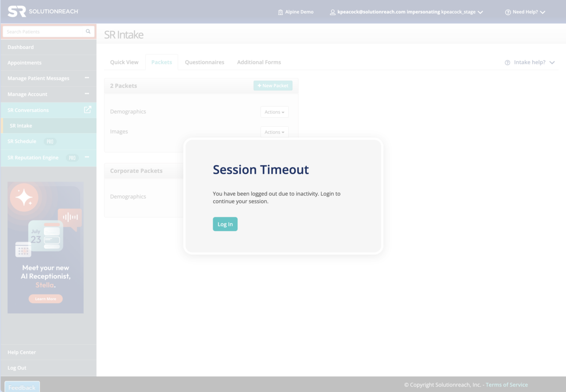566x392 pixels.
Task: Click Log Out in the sidebar
Action: (48, 368)
